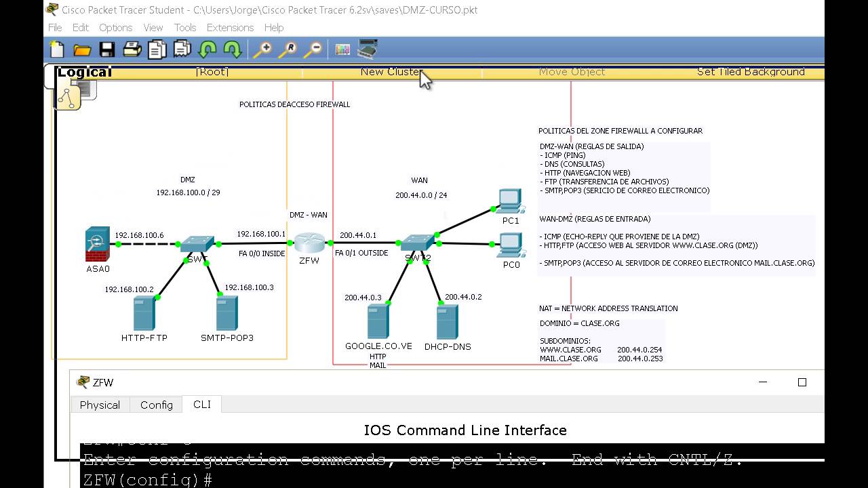The image size is (868, 488).
Task: Click the Print toolbar icon
Action: (x=132, y=49)
